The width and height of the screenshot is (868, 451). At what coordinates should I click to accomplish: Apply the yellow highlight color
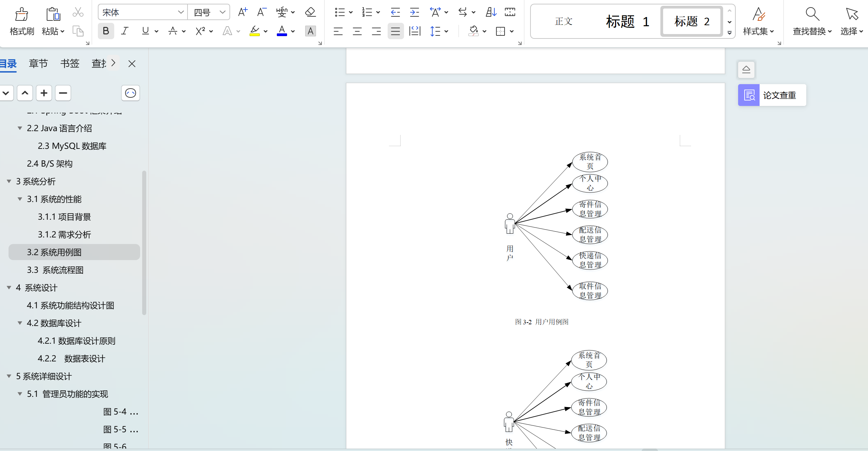coord(254,31)
